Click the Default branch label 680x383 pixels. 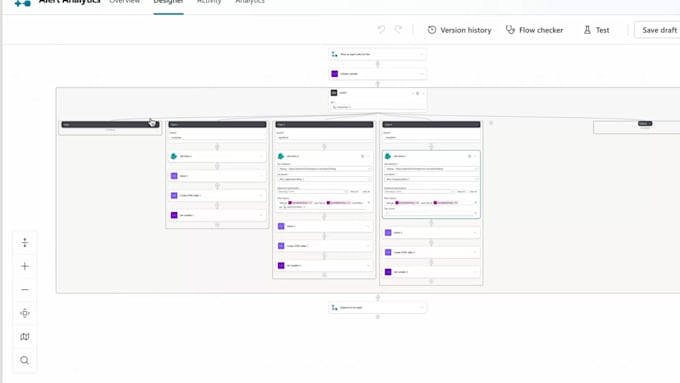pyautogui.click(x=645, y=124)
